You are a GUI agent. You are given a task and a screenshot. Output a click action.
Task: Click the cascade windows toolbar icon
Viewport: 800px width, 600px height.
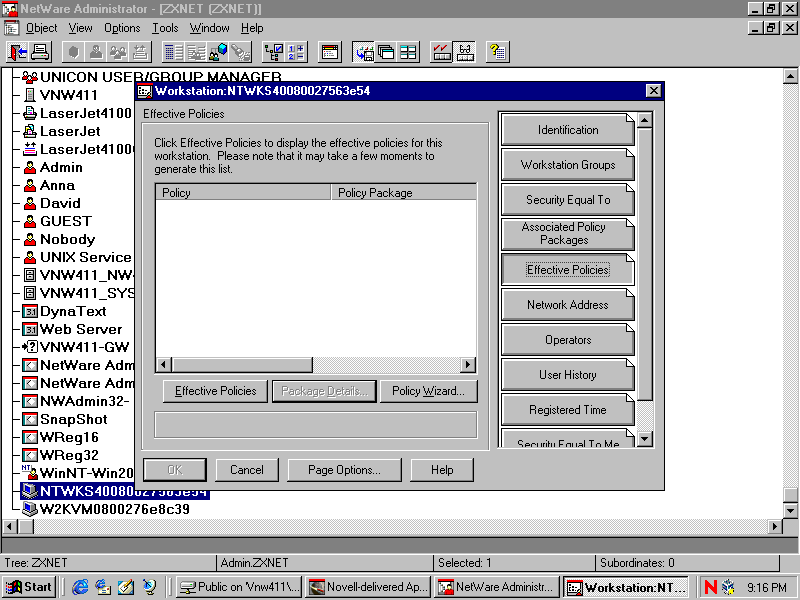(x=386, y=52)
